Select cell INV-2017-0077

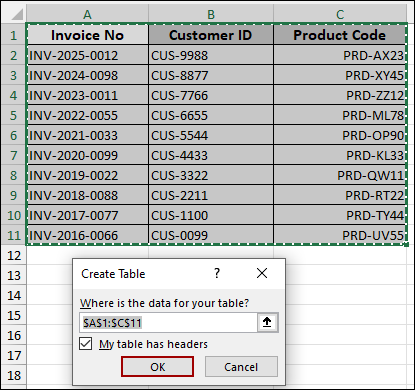pos(87,215)
